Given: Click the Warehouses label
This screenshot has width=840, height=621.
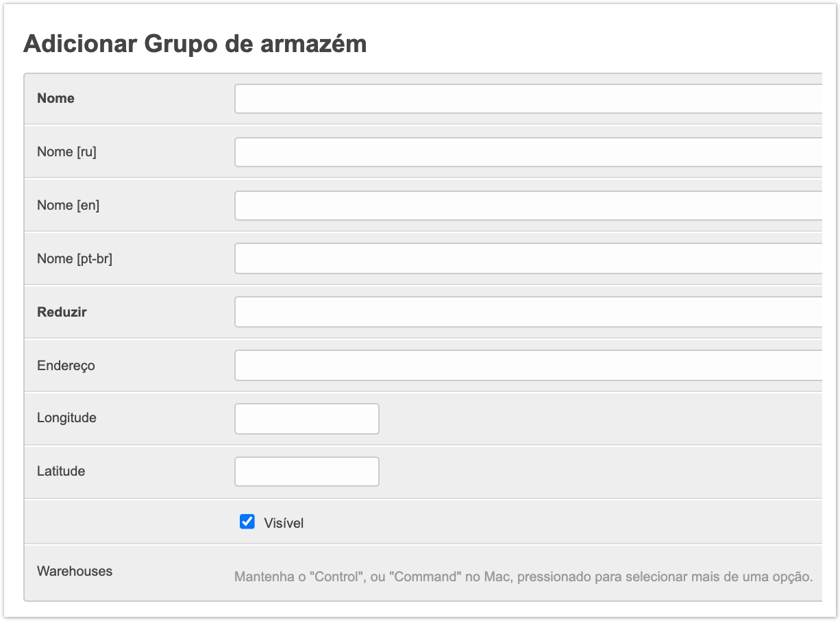Looking at the screenshot, I should (75, 571).
